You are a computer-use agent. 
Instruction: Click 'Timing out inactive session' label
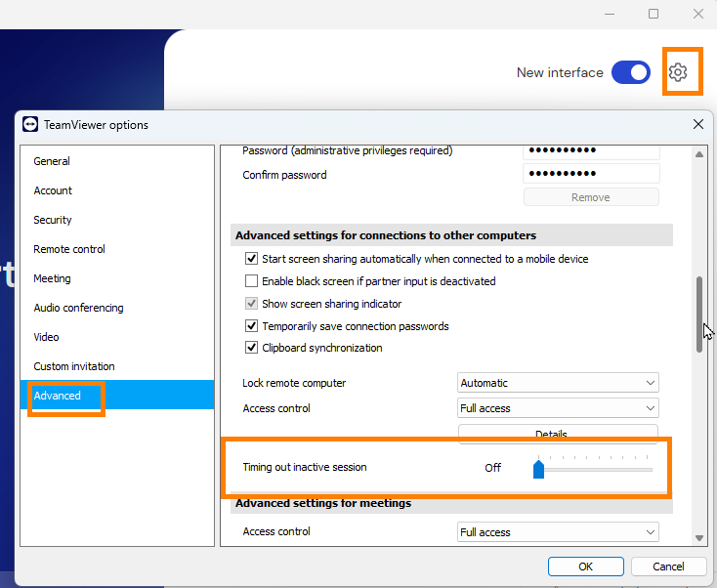point(305,467)
